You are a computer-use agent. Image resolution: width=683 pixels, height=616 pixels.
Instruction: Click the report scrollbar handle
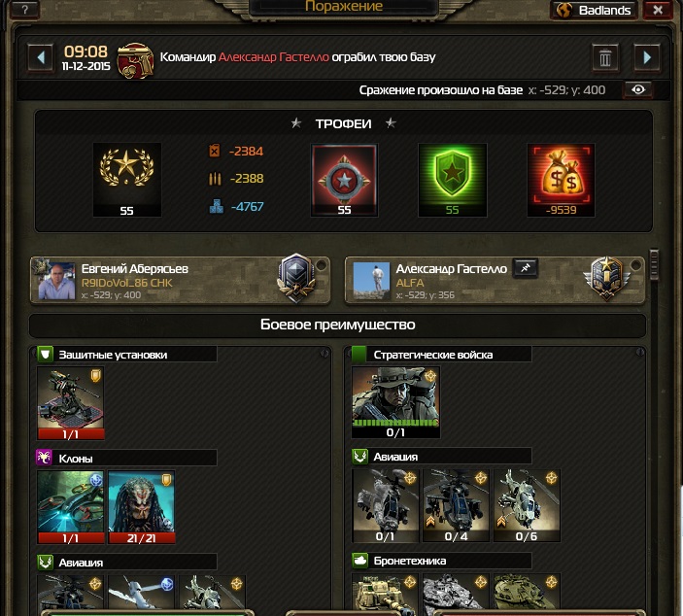[x=654, y=264]
